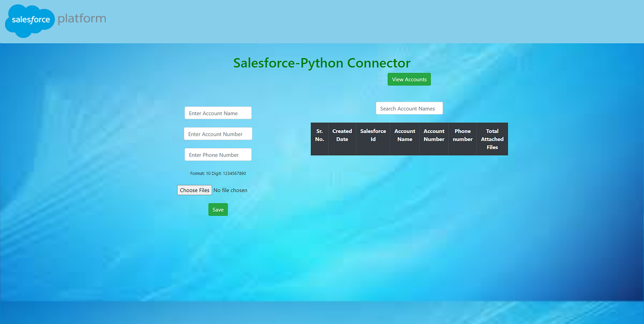Click inside the Enter Phone Number field
This screenshot has width=644, height=324.
(x=218, y=154)
